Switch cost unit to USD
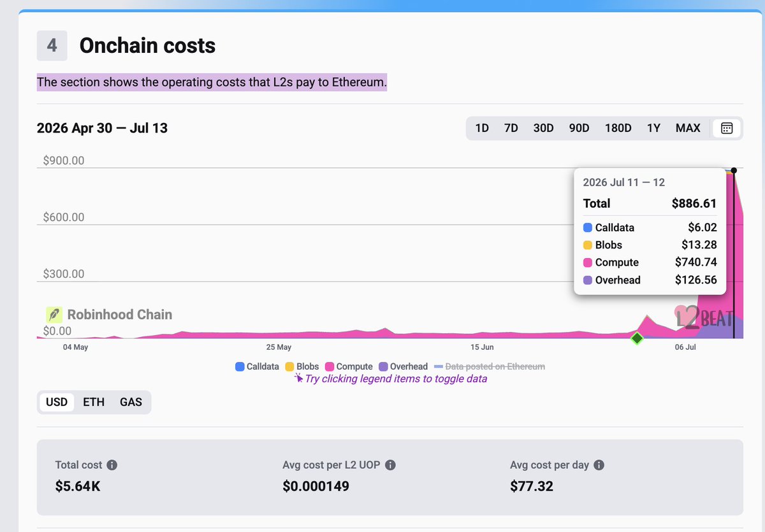 pyautogui.click(x=57, y=402)
